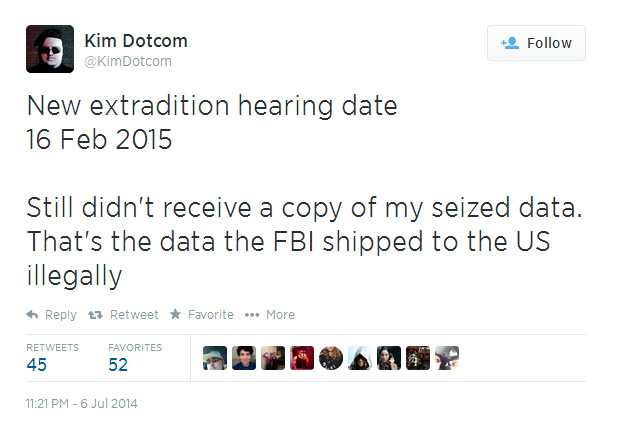Open the 11:21 PM - 6 Jul 2014 timestamp

[82, 404]
